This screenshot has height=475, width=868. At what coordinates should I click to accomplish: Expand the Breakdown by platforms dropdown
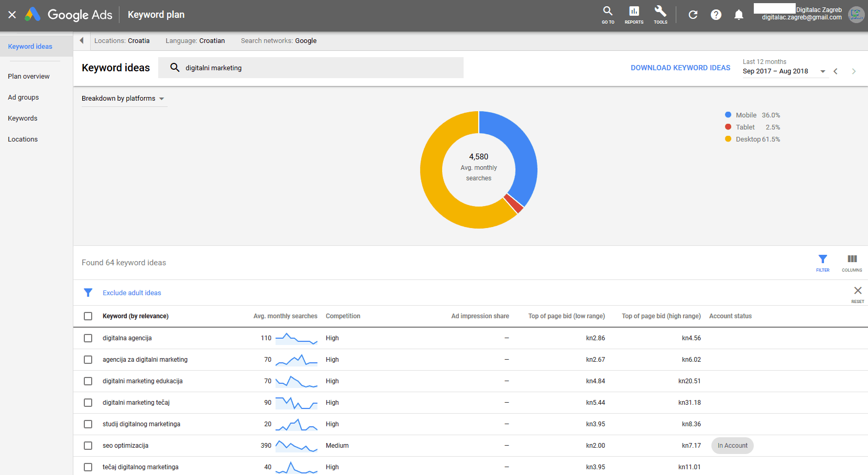click(123, 99)
